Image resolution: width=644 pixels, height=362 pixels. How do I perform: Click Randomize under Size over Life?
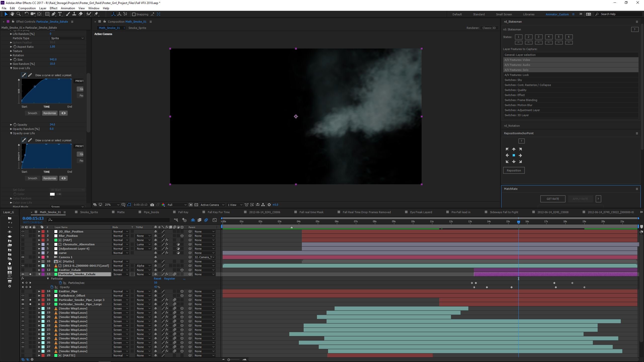(50, 113)
